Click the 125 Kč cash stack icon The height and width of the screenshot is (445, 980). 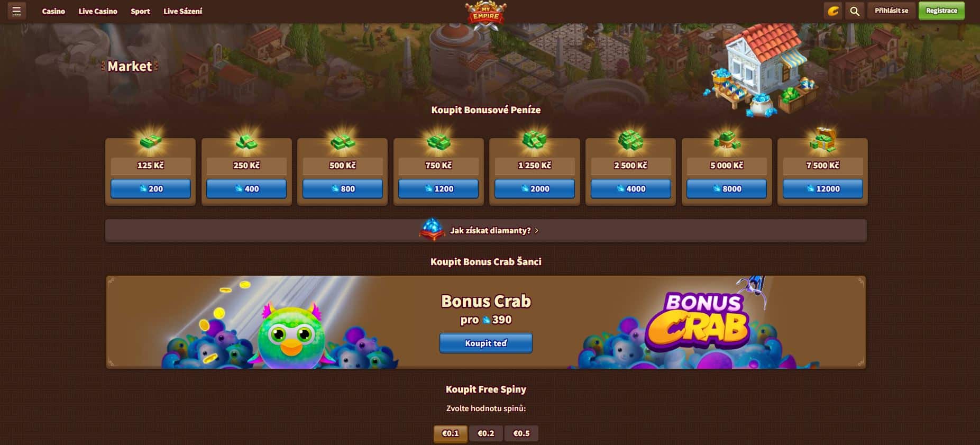click(151, 141)
